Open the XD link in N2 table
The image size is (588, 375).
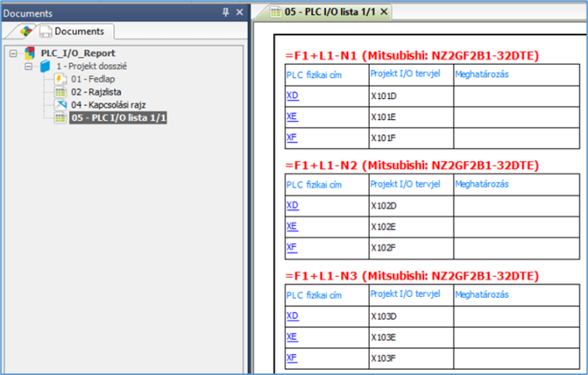(292, 206)
